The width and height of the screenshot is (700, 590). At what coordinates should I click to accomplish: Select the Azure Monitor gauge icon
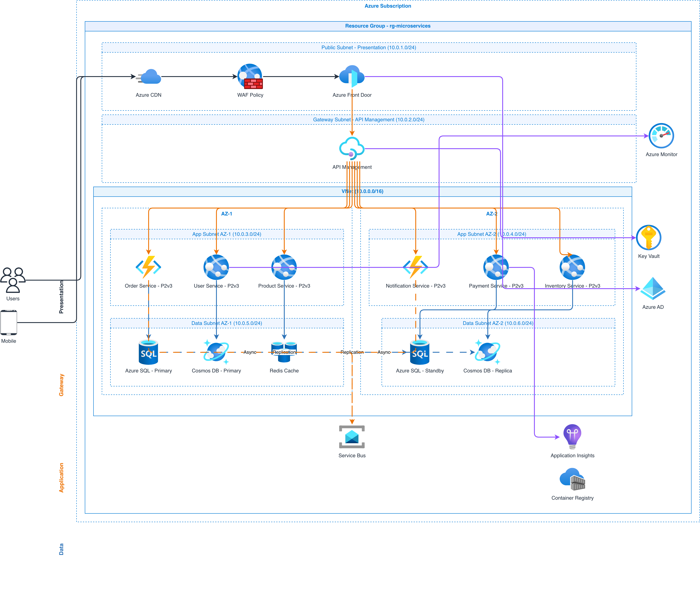tap(661, 136)
